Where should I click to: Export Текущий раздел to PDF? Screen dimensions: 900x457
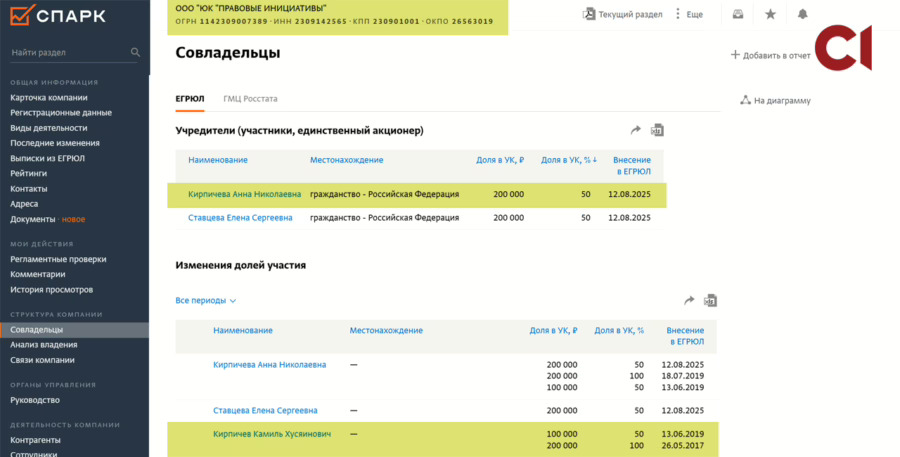[x=623, y=14]
